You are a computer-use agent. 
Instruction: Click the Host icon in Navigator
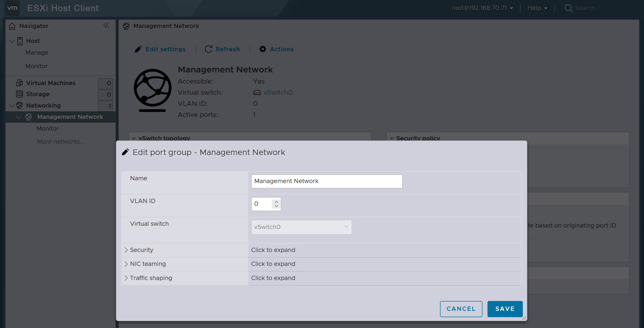[x=19, y=41]
